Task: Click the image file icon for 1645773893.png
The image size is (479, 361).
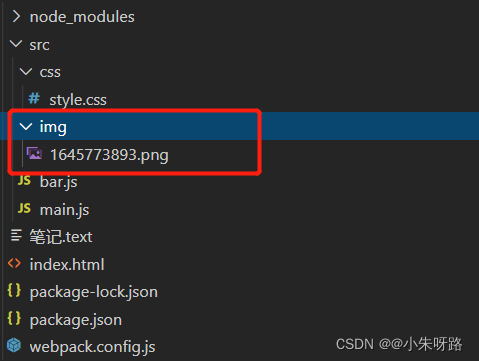Action: click(x=34, y=154)
